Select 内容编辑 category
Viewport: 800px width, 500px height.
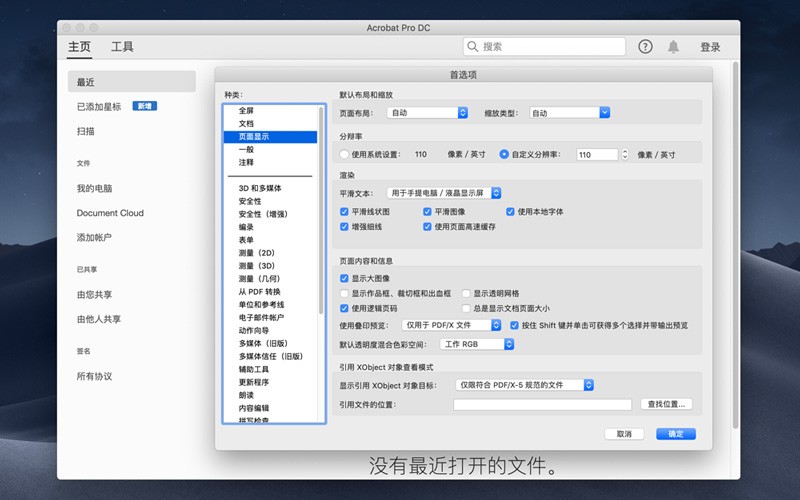tap(254, 408)
